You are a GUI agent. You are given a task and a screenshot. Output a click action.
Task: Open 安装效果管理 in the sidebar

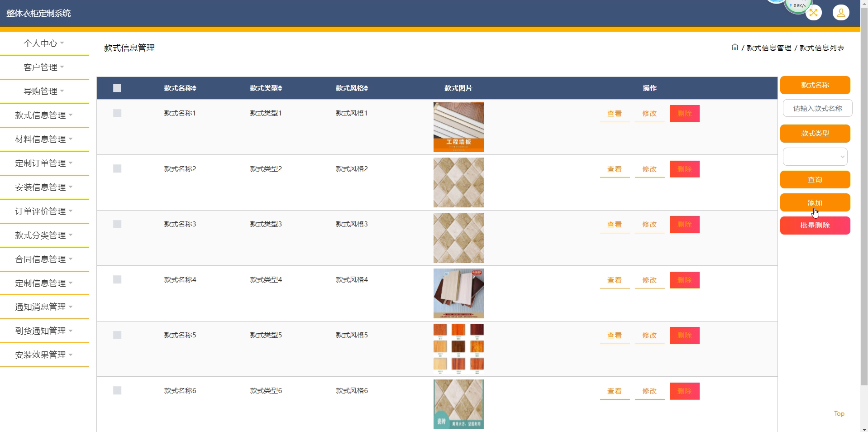point(44,355)
